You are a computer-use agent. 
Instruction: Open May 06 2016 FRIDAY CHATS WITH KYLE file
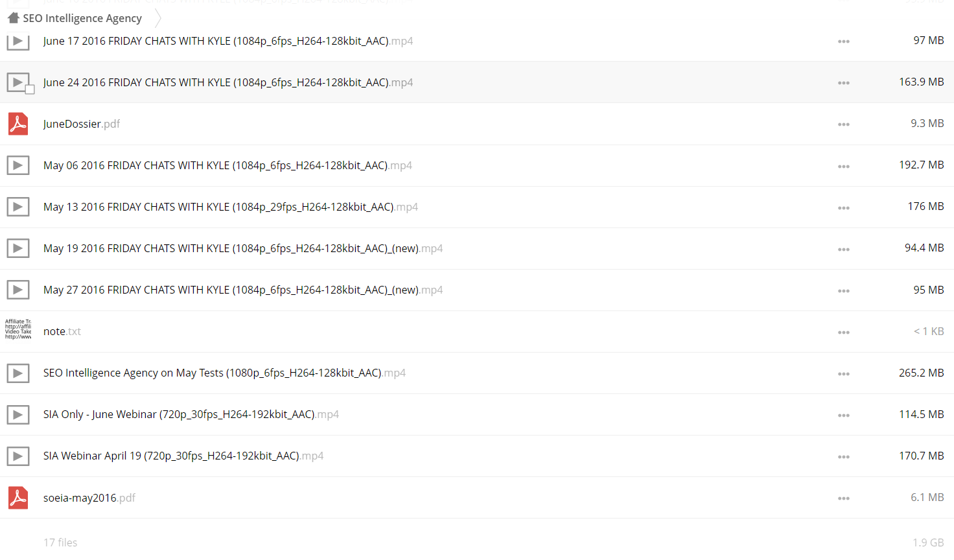point(227,165)
